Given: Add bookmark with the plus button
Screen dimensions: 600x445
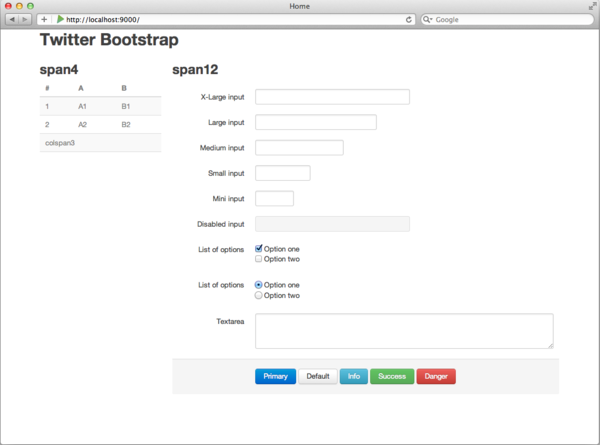Looking at the screenshot, I should pos(44,19).
